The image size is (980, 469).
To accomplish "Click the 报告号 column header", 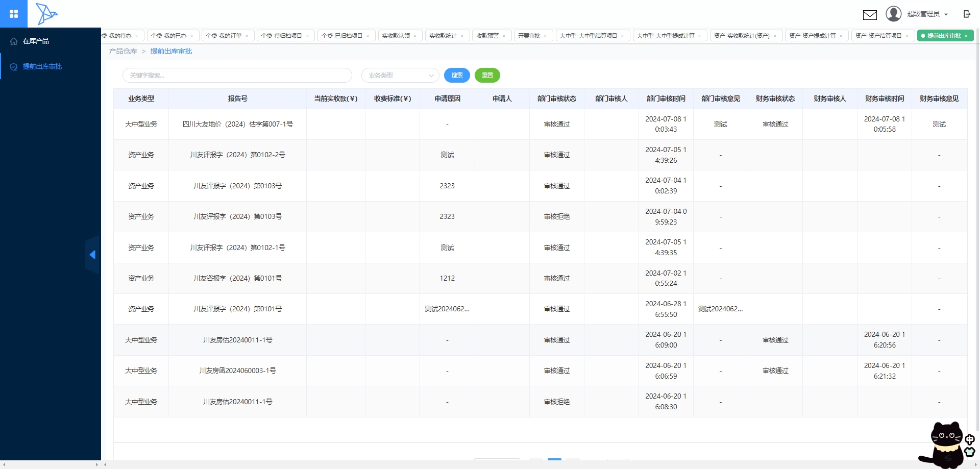I will pyautogui.click(x=237, y=98).
